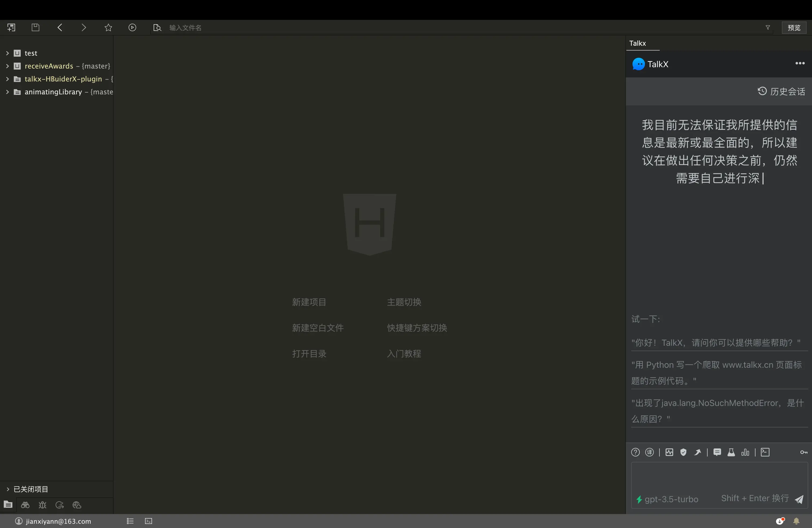Click the new file icon in toolbar
Image resolution: width=812 pixels, height=528 pixels.
11,28
